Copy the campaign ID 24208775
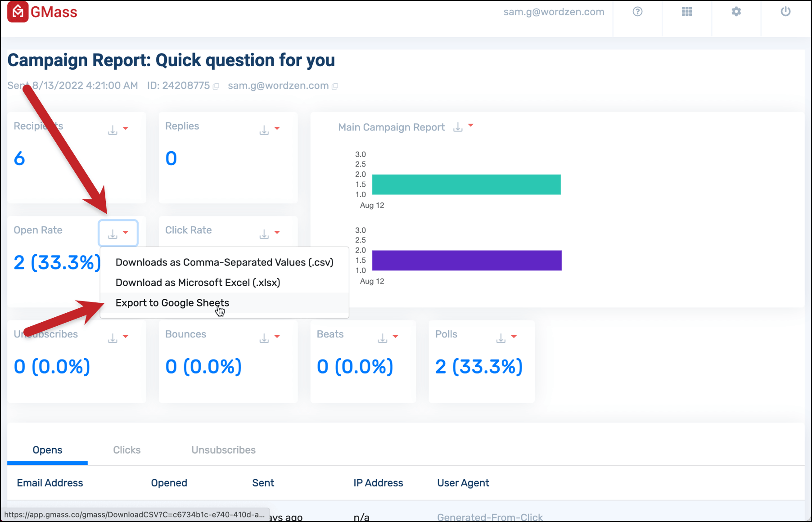The image size is (812, 522). pyautogui.click(x=216, y=86)
